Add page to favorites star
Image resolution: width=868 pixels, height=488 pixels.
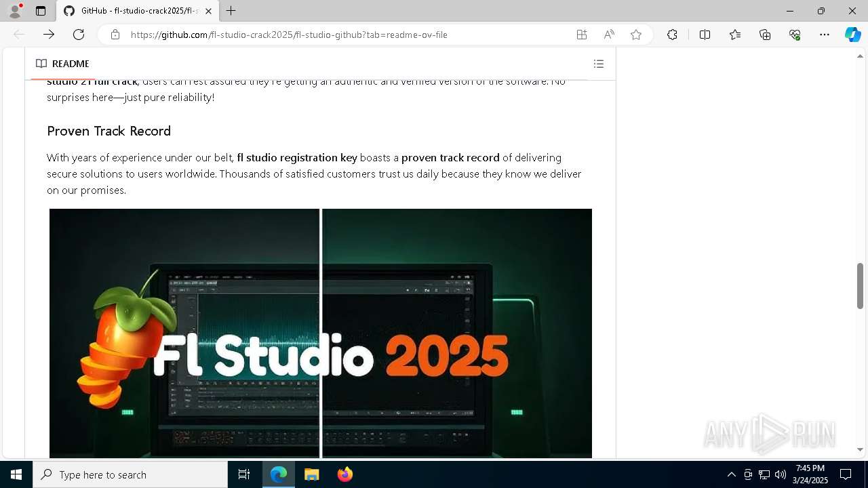click(x=636, y=35)
